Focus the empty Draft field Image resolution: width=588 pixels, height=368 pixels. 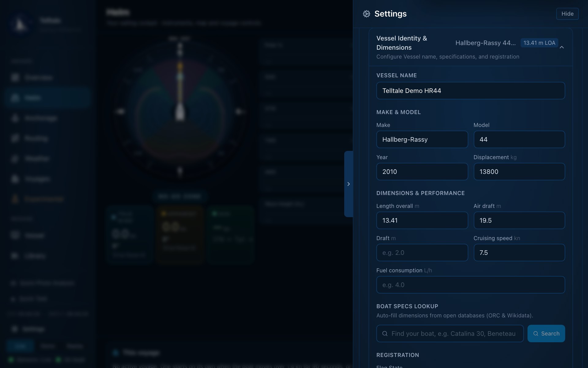pos(422,252)
